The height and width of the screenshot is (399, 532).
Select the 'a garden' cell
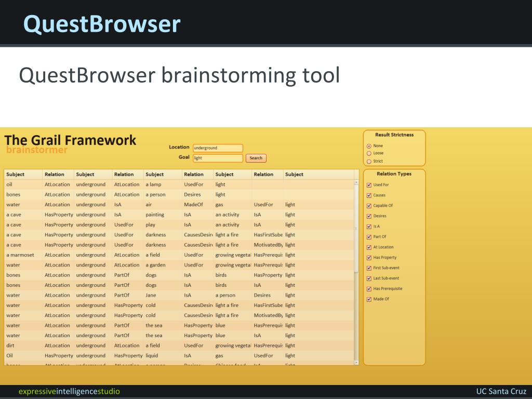(155, 265)
